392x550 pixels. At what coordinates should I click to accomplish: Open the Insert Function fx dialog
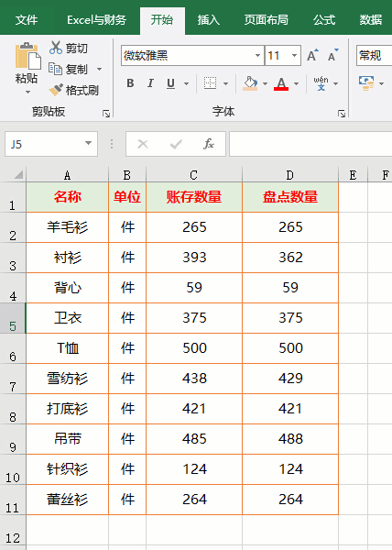(209, 144)
